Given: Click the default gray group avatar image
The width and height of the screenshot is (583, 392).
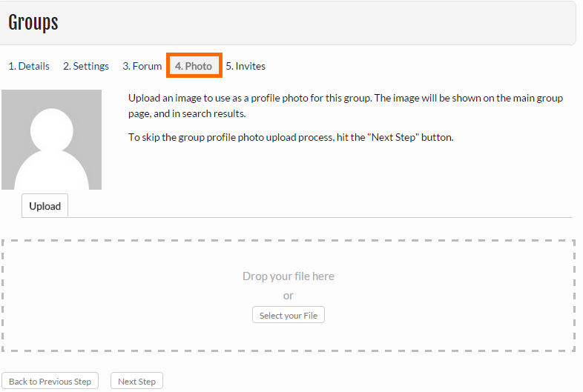Looking at the screenshot, I should [51, 139].
